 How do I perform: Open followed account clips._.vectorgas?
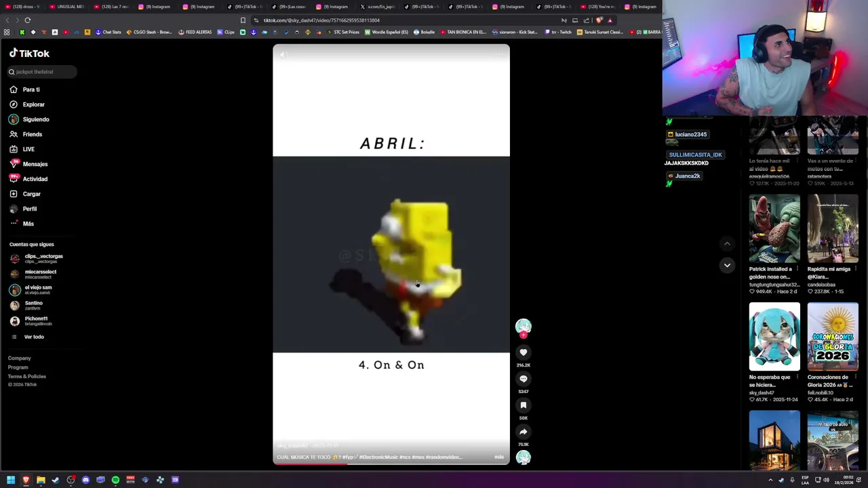tap(37, 258)
